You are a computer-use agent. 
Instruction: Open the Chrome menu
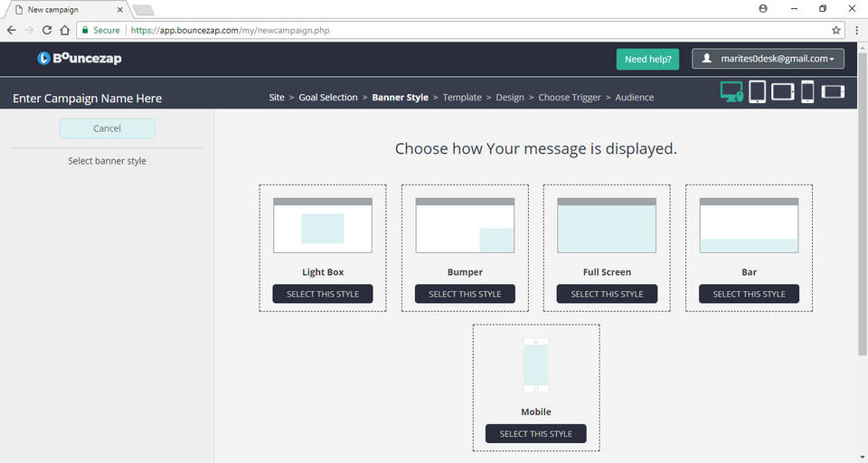(x=855, y=30)
